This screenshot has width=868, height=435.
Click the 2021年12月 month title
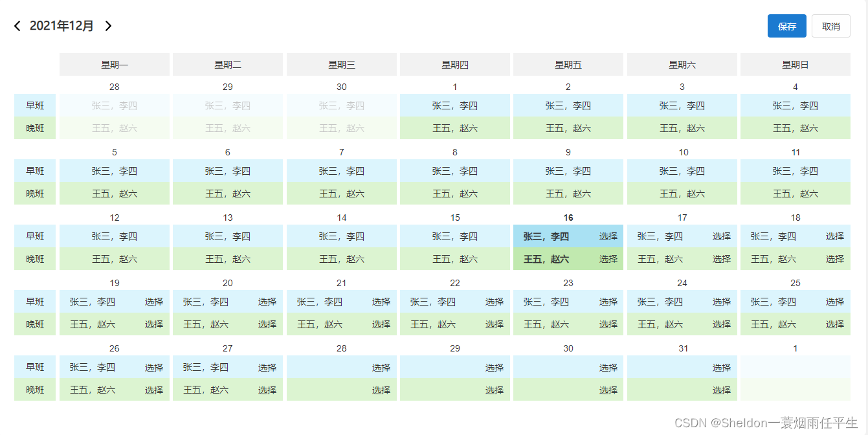tap(62, 26)
